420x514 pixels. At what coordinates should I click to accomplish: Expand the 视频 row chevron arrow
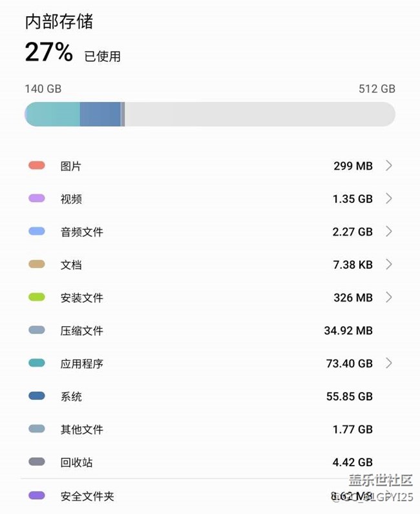(388, 198)
